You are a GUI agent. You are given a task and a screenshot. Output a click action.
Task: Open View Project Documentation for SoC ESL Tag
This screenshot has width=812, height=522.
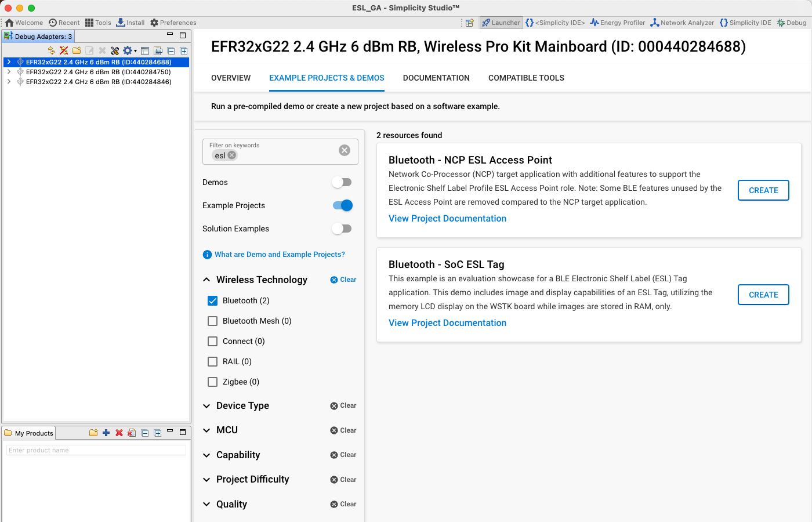447,322
